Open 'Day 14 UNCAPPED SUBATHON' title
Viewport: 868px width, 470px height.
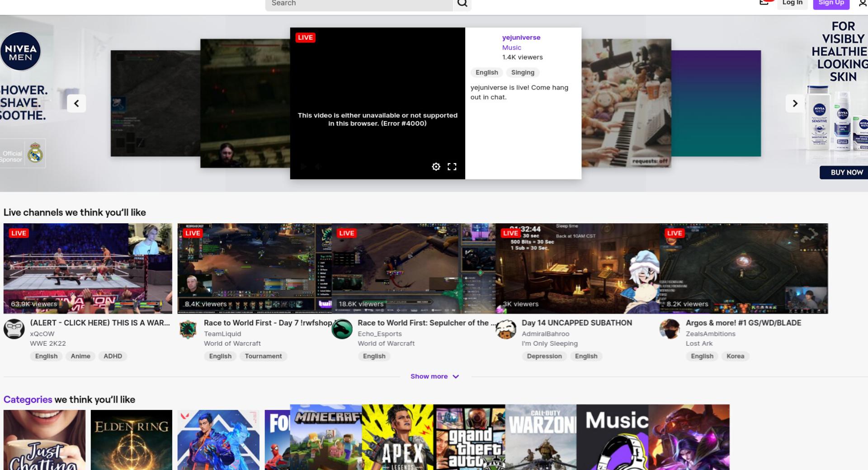[x=577, y=323]
